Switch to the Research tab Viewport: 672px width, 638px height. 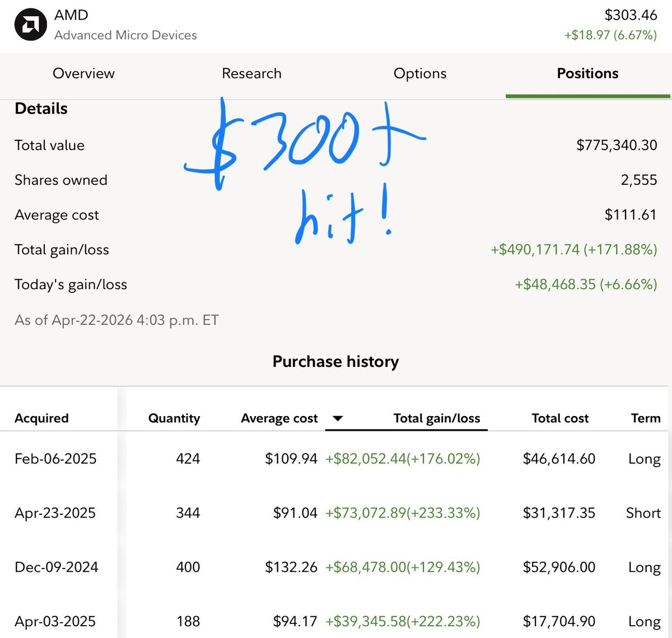(x=251, y=73)
